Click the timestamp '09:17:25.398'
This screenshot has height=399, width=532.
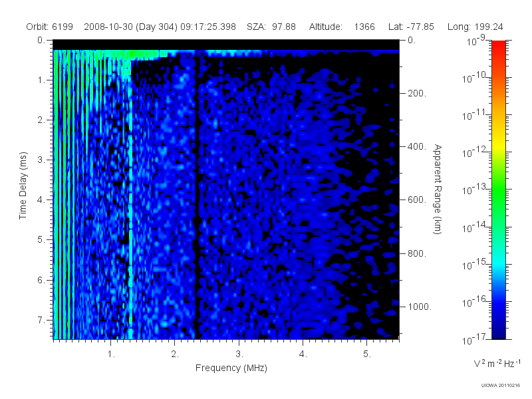coord(208,27)
